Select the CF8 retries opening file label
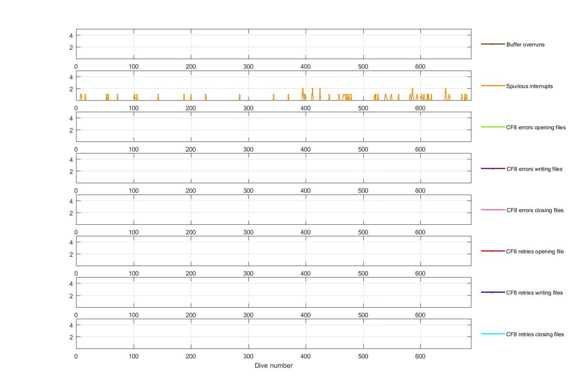The height and width of the screenshot is (392, 585). (x=535, y=252)
